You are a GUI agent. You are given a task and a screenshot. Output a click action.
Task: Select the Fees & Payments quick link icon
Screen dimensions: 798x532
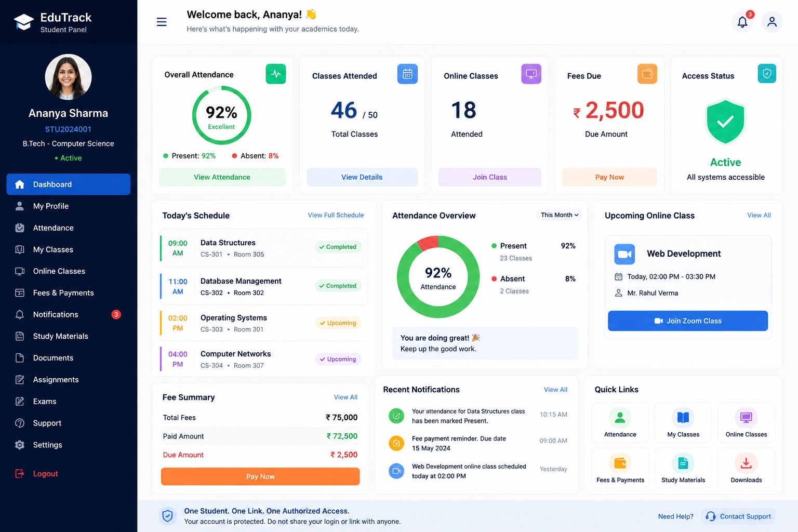[620, 463]
